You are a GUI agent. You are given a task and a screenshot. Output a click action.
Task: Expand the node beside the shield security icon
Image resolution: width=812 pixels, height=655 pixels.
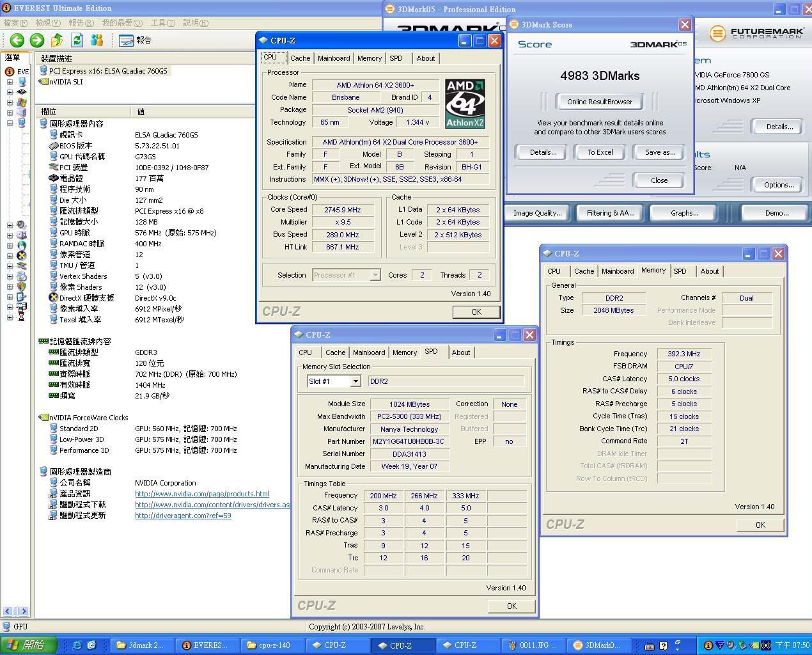tap(10, 287)
